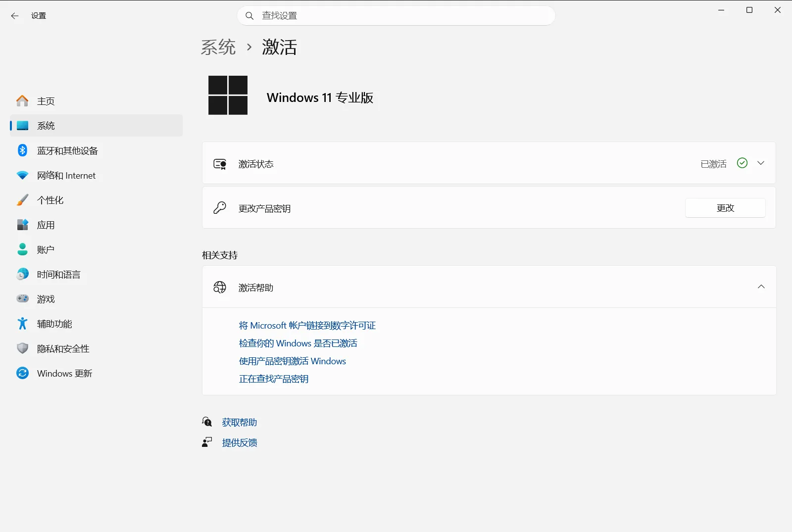Image resolution: width=792 pixels, height=532 pixels.
Task: Click the 相关支持 section heading
Action: tap(220, 255)
